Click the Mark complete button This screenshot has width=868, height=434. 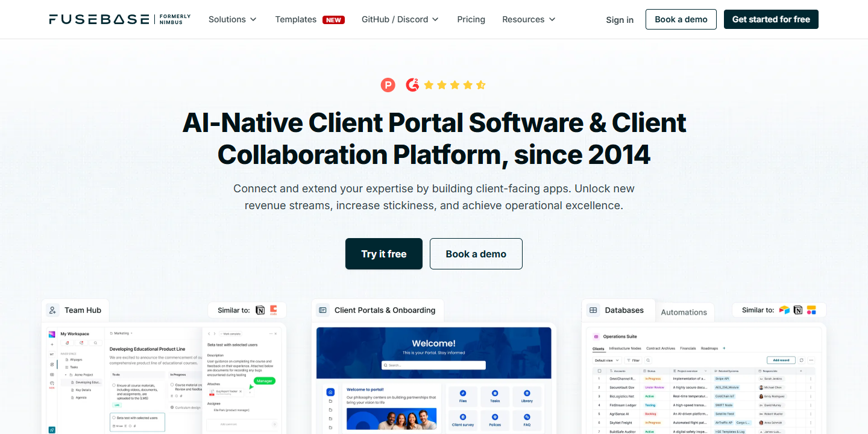tap(230, 333)
